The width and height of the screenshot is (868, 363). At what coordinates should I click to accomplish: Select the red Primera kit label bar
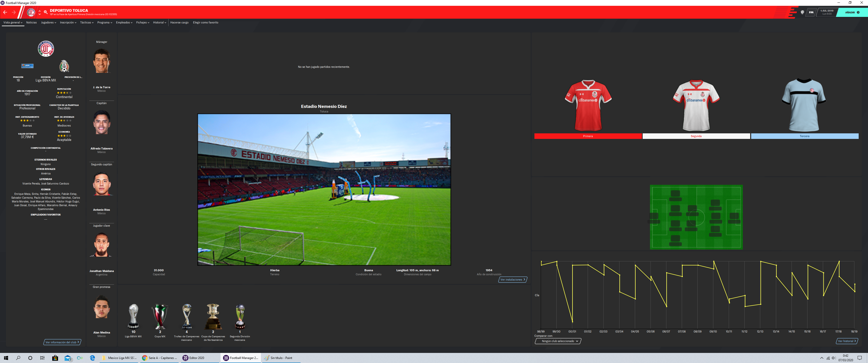[588, 136]
